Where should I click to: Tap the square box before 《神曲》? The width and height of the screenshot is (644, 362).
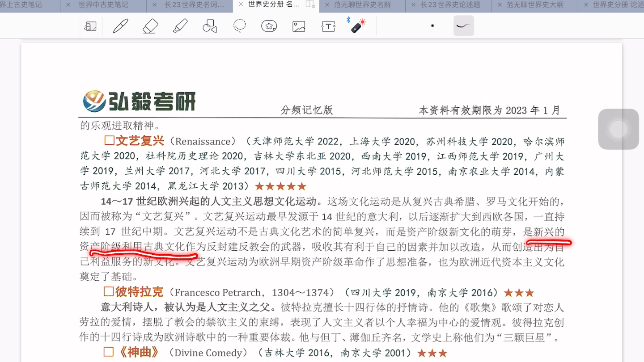click(109, 352)
